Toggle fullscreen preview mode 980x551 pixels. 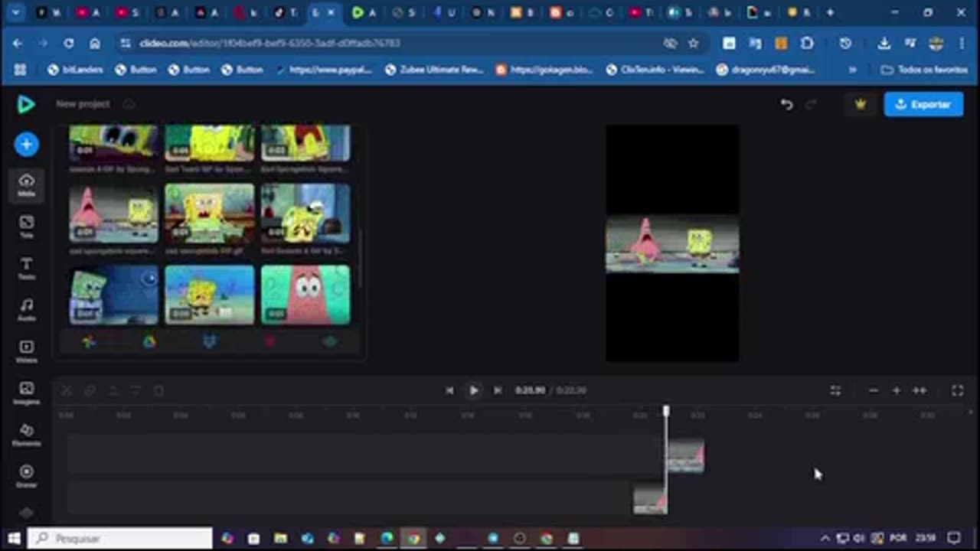tap(957, 390)
